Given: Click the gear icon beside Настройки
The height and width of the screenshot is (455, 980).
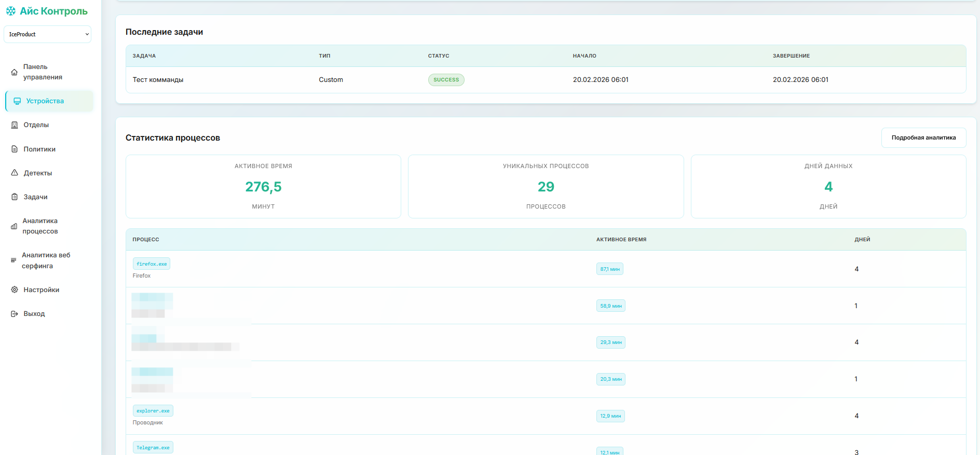Looking at the screenshot, I should coord(15,290).
